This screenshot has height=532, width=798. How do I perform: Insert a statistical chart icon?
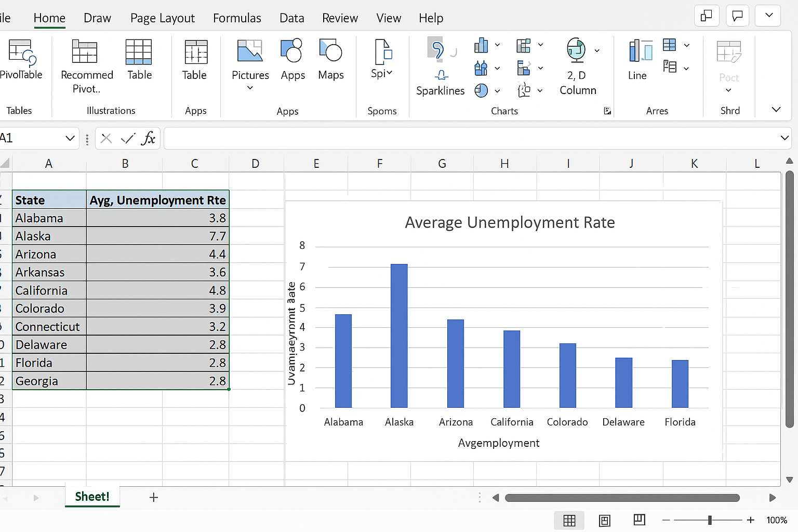pyautogui.click(x=481, y=68)
